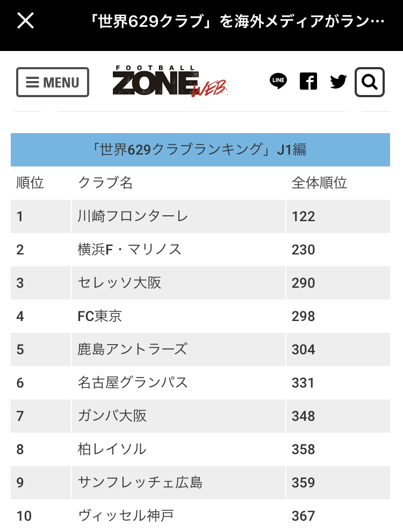Click セレッソ大阪 in the table
This screenshot has height=532, width=403.
click(119, 283)
